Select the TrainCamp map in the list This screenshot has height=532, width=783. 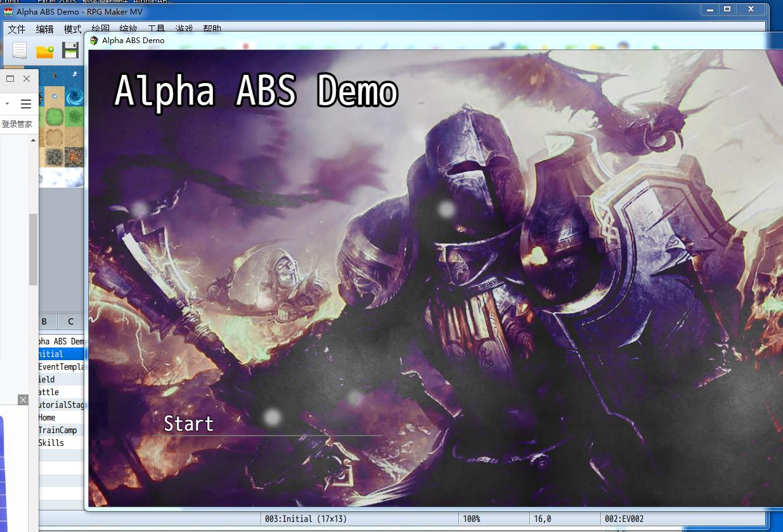coord(61,430)
